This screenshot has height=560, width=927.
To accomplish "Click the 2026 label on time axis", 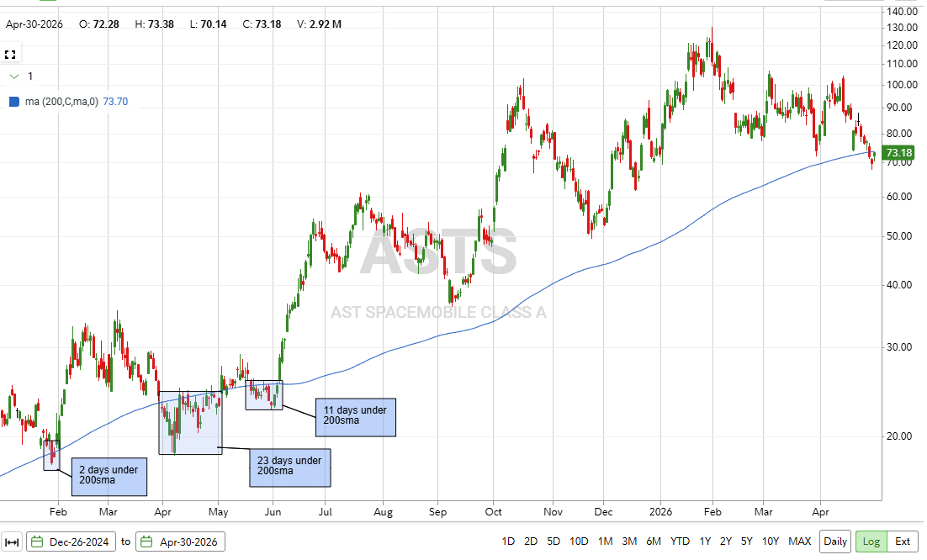I will coord(660,511).
